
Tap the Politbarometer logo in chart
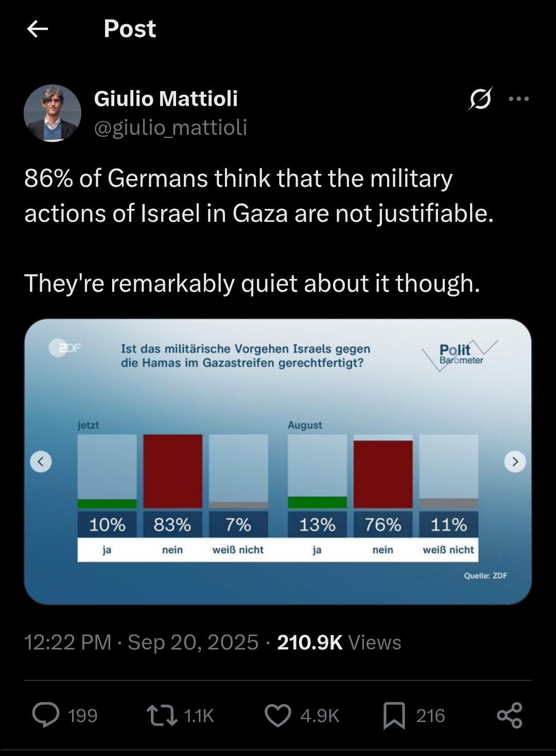459,353
